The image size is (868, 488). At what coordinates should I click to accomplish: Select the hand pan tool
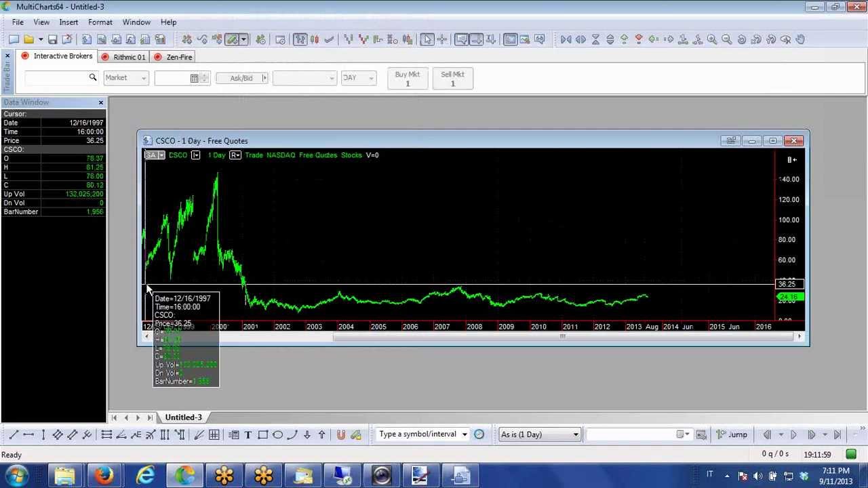click(x=800, y=39)
